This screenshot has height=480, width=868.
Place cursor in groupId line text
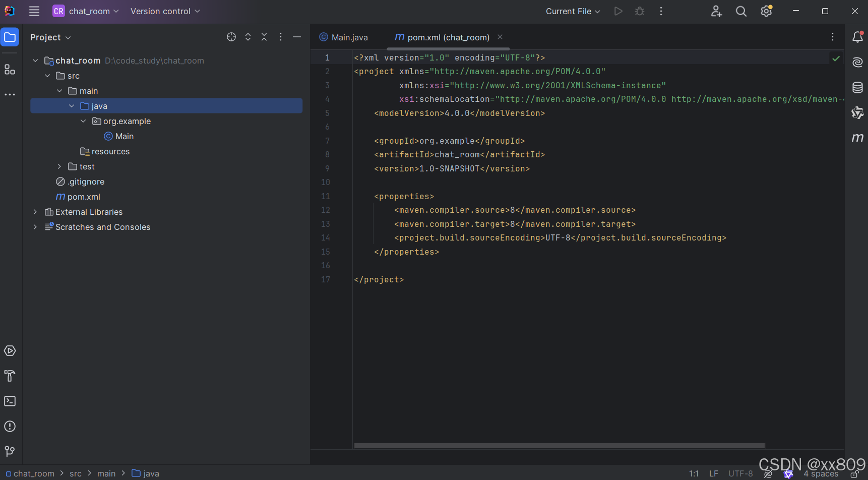(450, 141)
